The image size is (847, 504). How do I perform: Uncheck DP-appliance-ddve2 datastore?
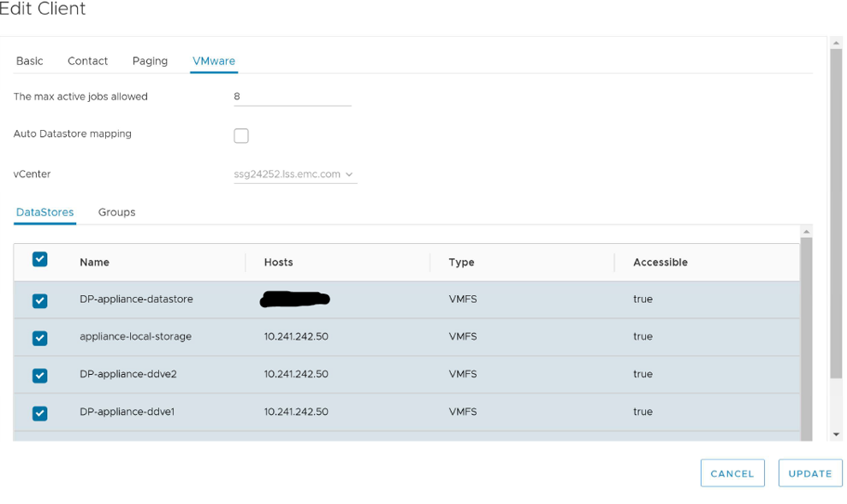click(x=39, y=374)
